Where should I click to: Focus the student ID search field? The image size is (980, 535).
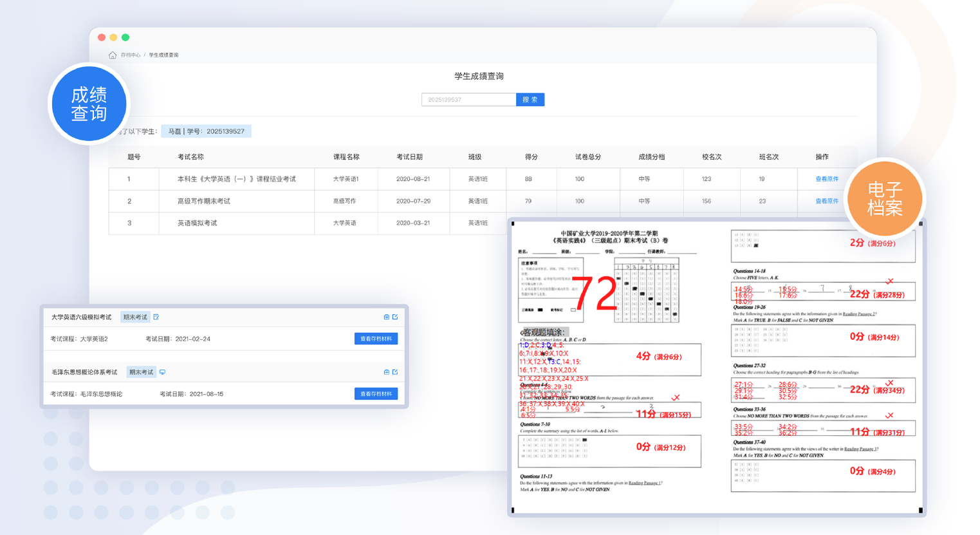(x=468, y=100)
